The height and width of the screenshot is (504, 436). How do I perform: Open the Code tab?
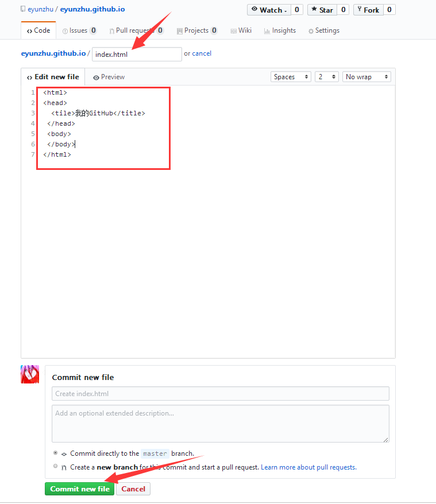tap(38, 30)
